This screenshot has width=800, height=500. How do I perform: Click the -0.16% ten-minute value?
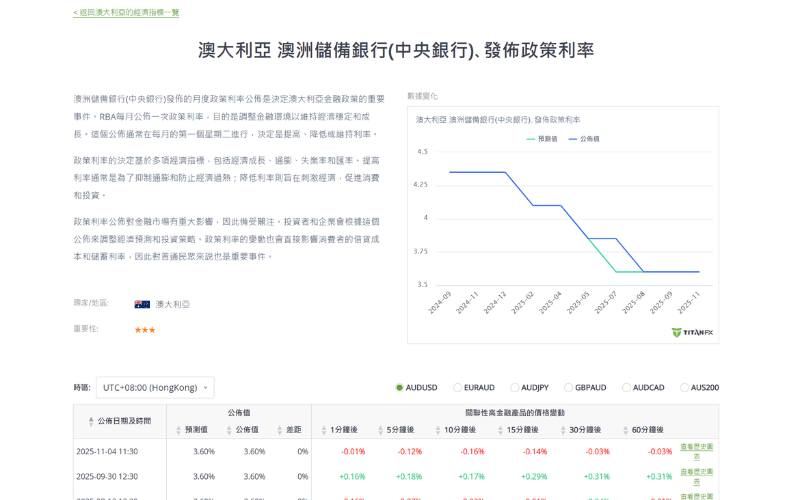pyautogui.click(x=472, y=452)
